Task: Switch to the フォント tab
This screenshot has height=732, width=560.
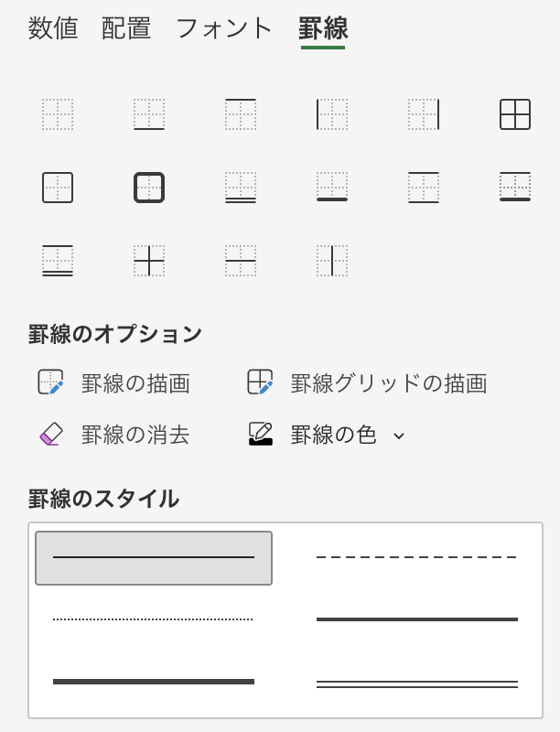Action: coord(224,28)
